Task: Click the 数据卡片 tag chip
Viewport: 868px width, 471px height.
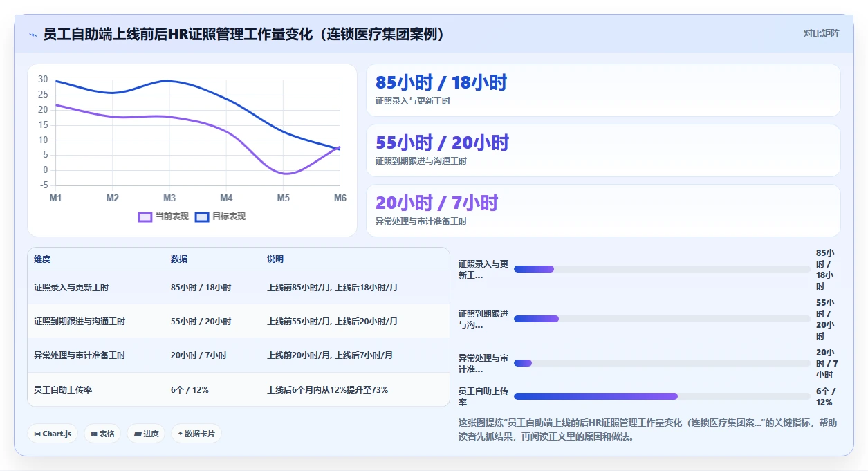Action: tap(196, 434)
